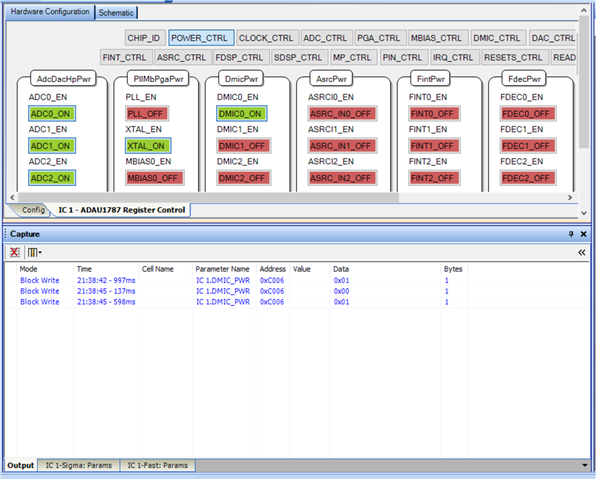
Task: Click the Data column header
Action: (x=385, y=269)
